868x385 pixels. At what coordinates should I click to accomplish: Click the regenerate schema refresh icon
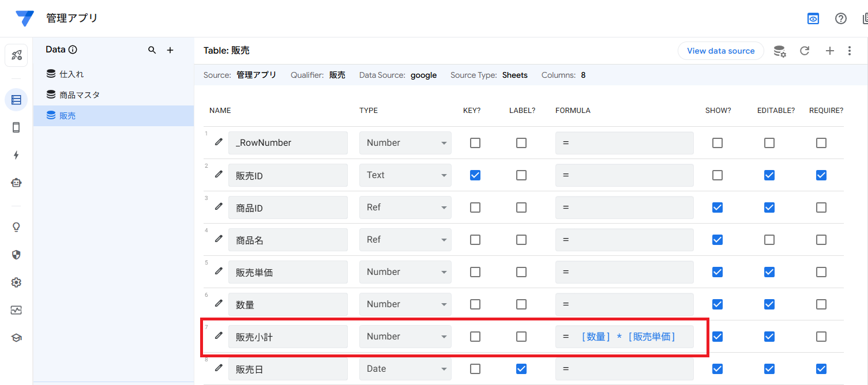[x=805, y=51]
